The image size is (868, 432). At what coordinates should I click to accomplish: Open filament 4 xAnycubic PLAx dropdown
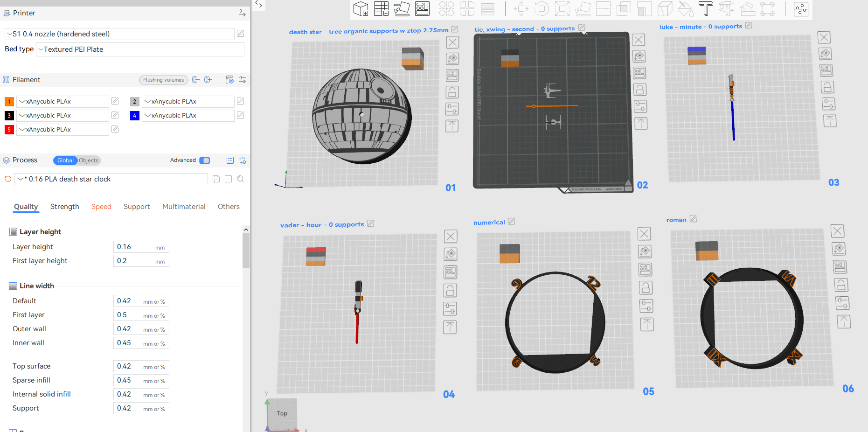[x=188, y=116]
